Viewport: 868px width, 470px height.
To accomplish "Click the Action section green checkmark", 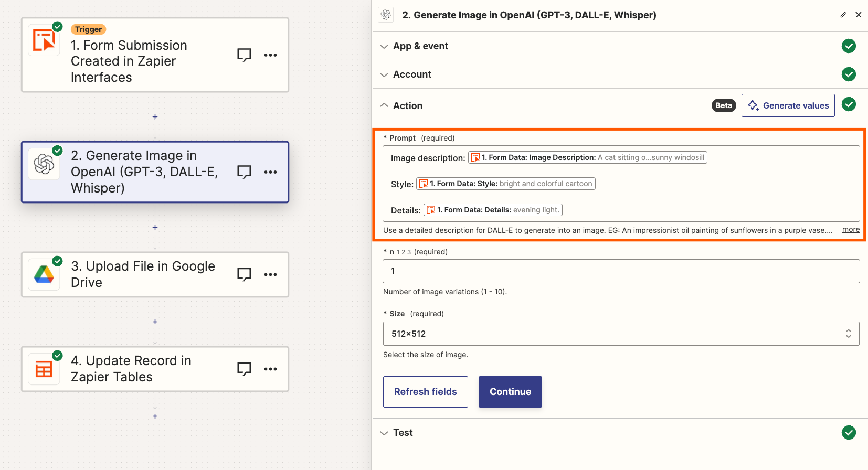I will (849, 104).
